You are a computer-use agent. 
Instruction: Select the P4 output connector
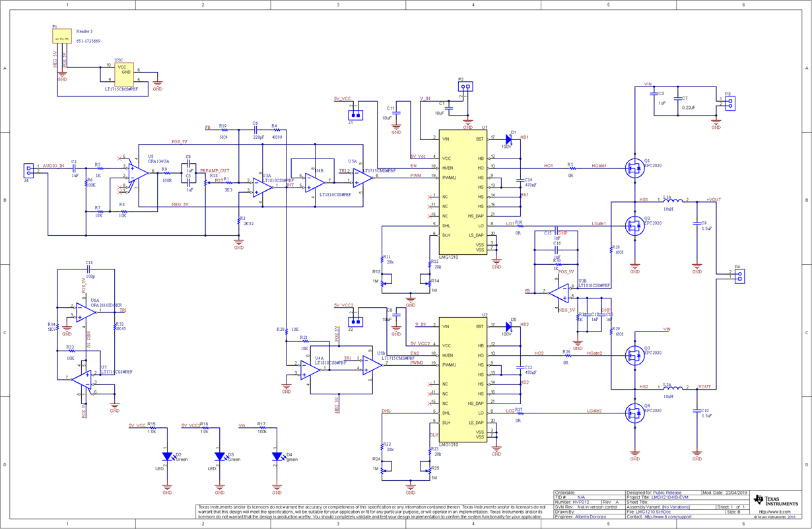739,275
